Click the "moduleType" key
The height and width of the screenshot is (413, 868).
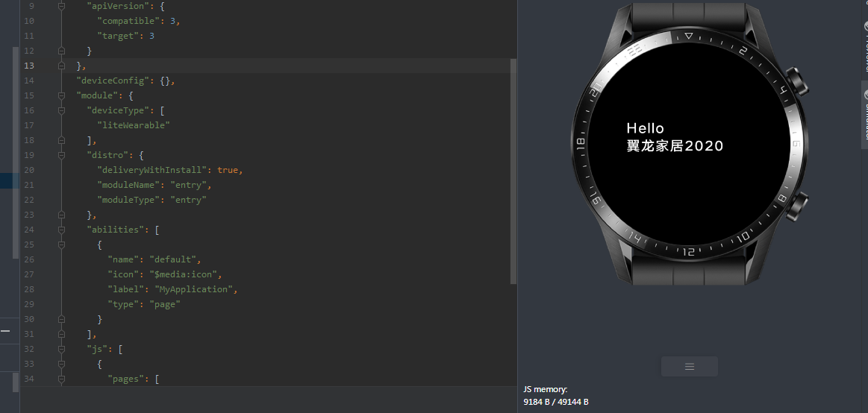click(x=128, y=200)
